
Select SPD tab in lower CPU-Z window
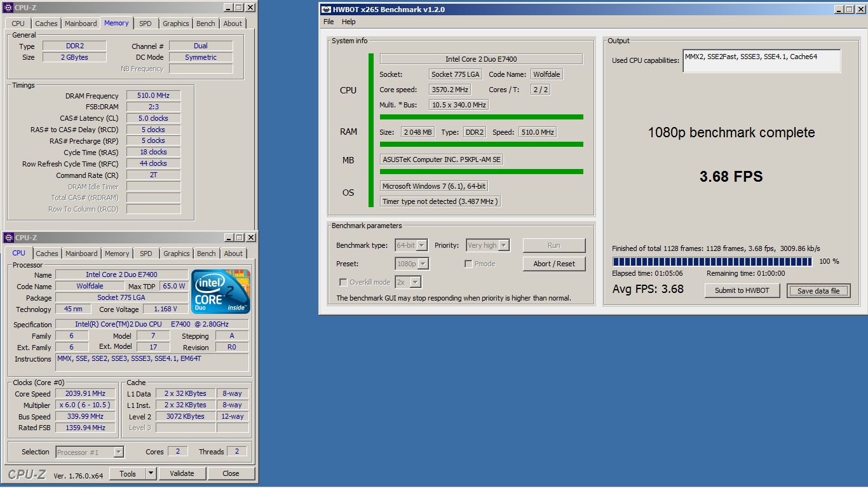(146, 254)
